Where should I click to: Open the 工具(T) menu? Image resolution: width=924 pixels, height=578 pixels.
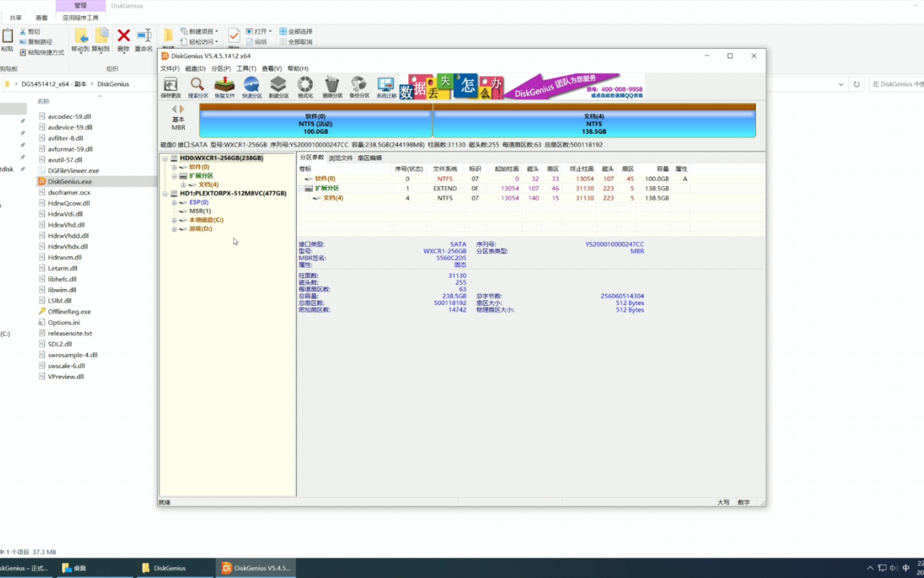click(247, 69)
